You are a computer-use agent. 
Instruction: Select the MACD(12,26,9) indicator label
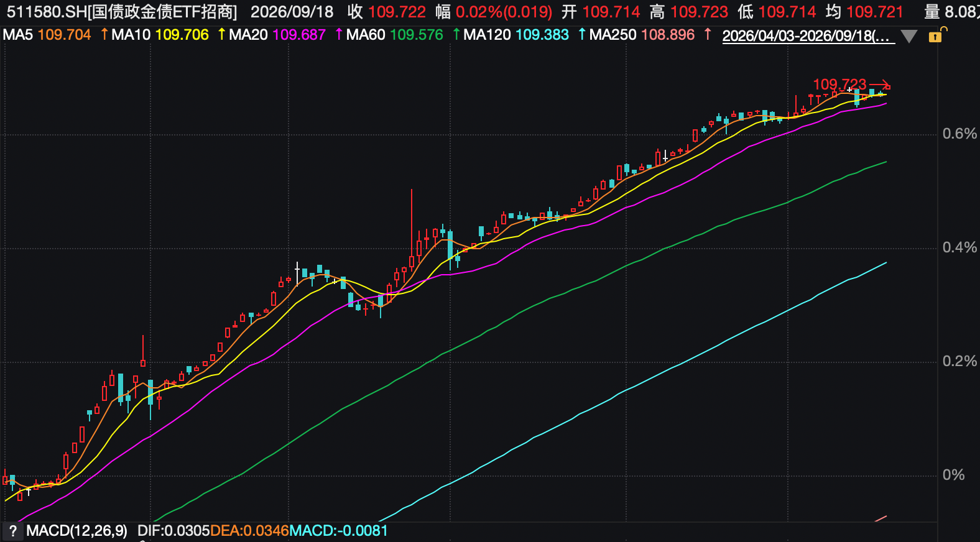[76, 531]
